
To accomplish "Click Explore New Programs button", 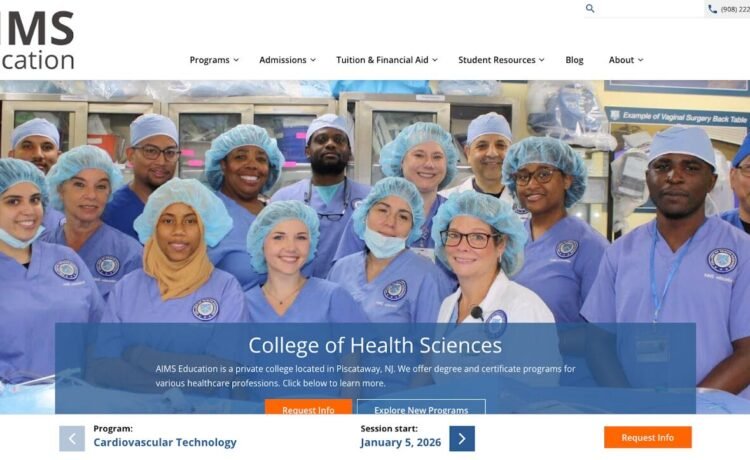I will coord(421,407).
